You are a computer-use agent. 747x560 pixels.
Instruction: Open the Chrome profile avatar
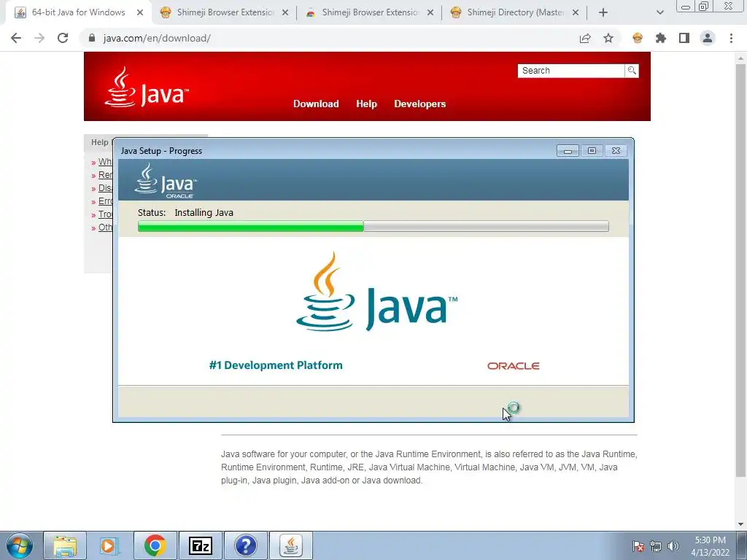(708, 38)
